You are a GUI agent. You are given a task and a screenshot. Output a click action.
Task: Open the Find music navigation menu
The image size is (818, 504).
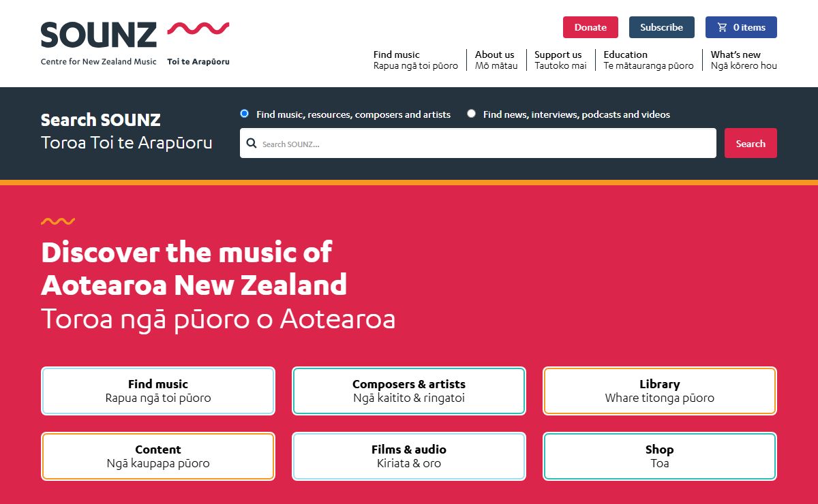point(416,60)
